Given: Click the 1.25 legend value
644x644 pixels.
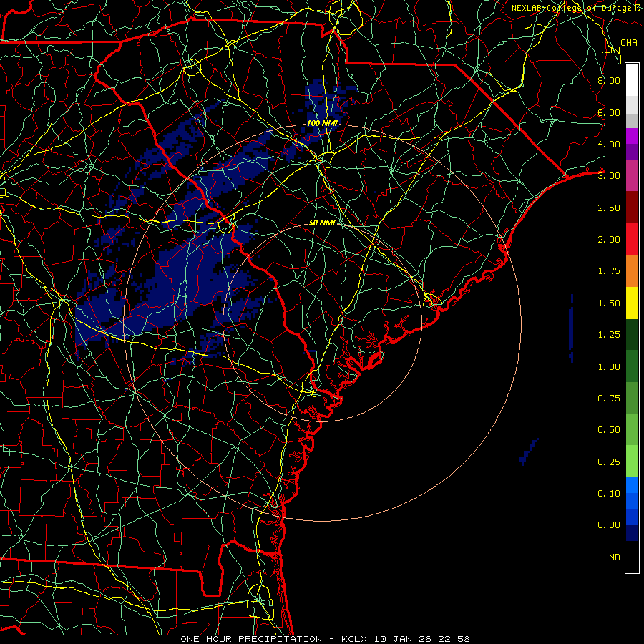Looking at the screenshot, I should (x=609, y=335).
